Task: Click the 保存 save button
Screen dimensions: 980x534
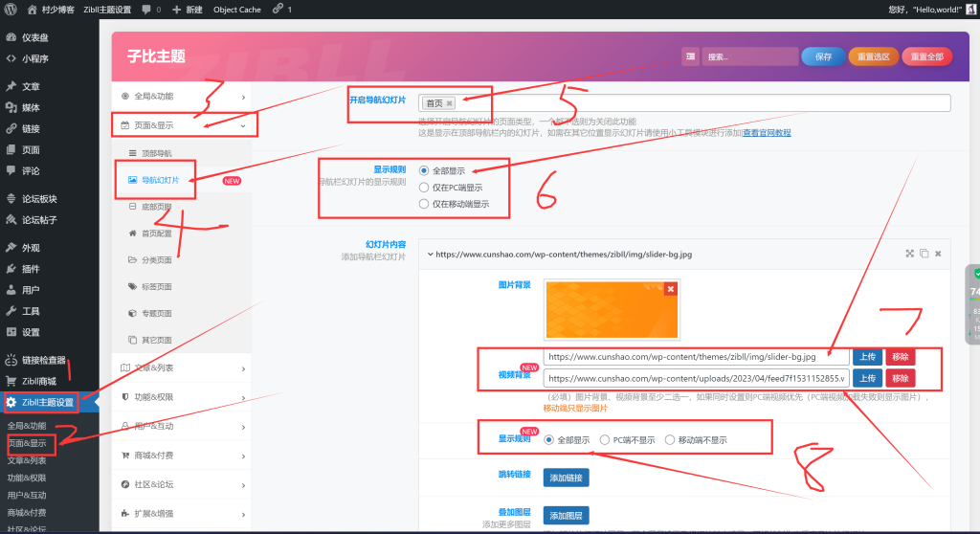Action: point(823,56)
